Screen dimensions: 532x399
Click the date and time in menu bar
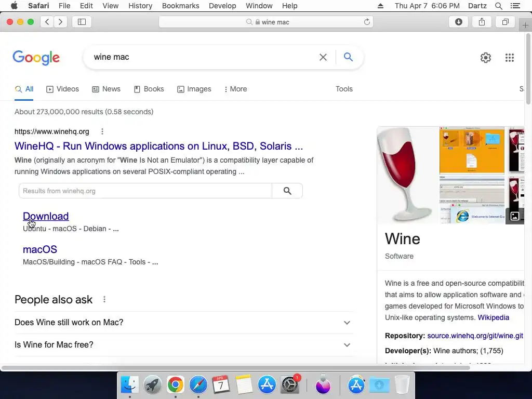click(x=427, y=6)
